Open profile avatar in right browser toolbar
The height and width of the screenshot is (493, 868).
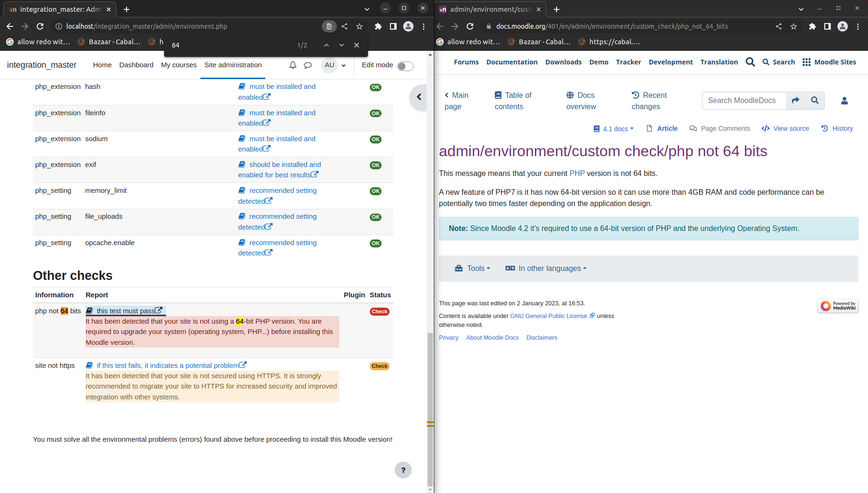(x=843, y=26)
